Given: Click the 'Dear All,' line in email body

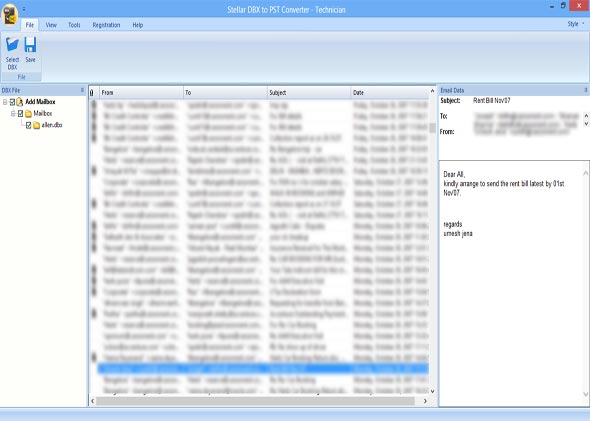Looking at the screenshot, I should [x=455, y=174].
